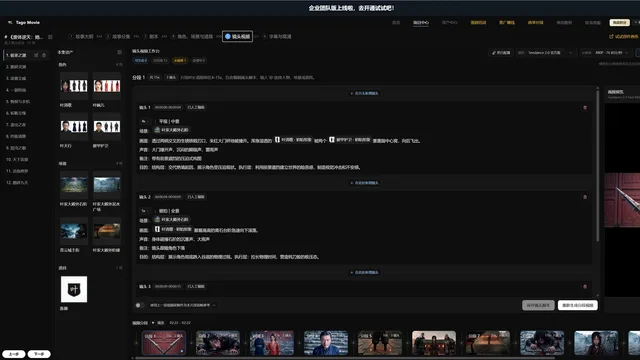This screenshot has height=360, width=640.
Task: Toggle the switch below the shot list
Action: (x=139, y=305)
